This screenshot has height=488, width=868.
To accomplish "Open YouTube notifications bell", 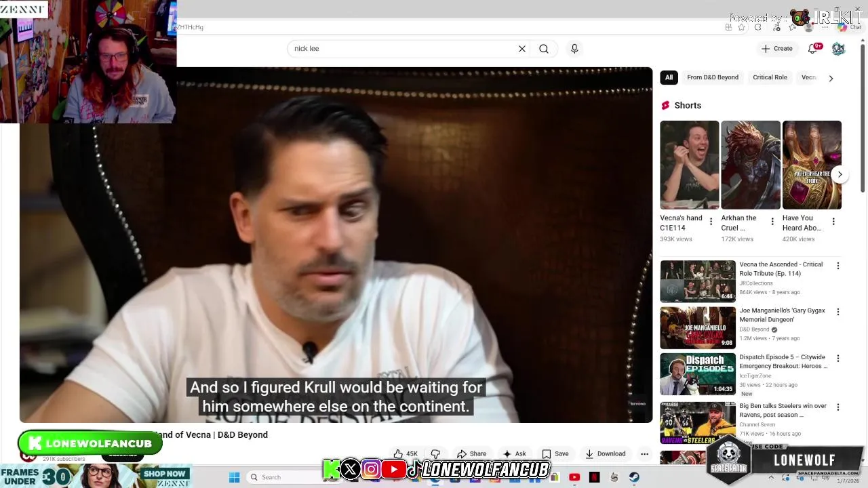I will (x=812, y=48).
